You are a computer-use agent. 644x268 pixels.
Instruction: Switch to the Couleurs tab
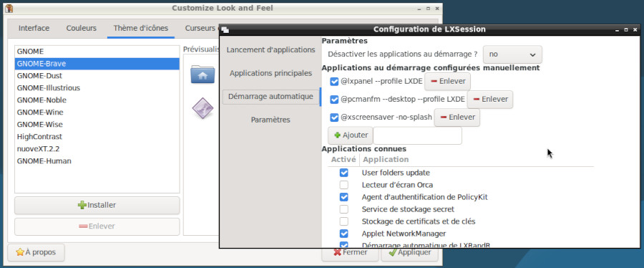(x=82, y=29)
